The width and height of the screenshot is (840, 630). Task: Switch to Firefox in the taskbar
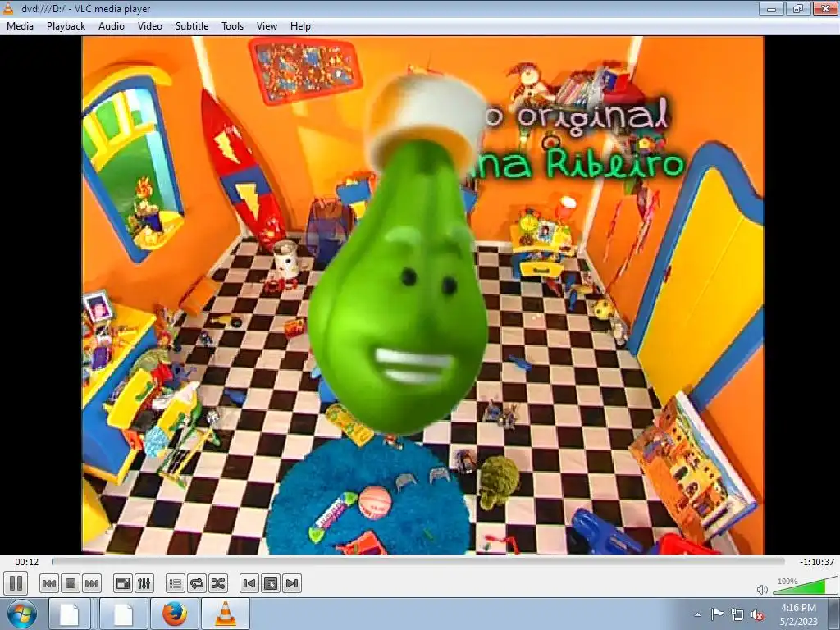coord(175,614)
